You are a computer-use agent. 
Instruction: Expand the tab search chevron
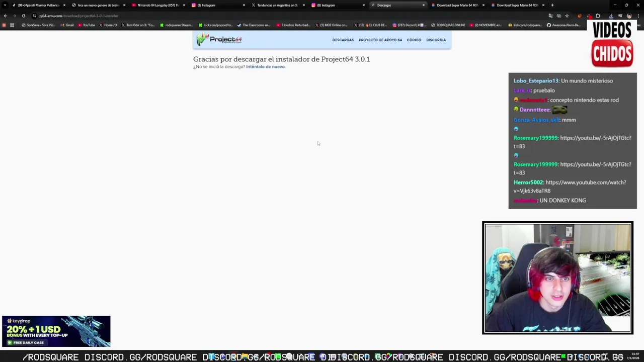pyautogui.click(x=6, y=5)
